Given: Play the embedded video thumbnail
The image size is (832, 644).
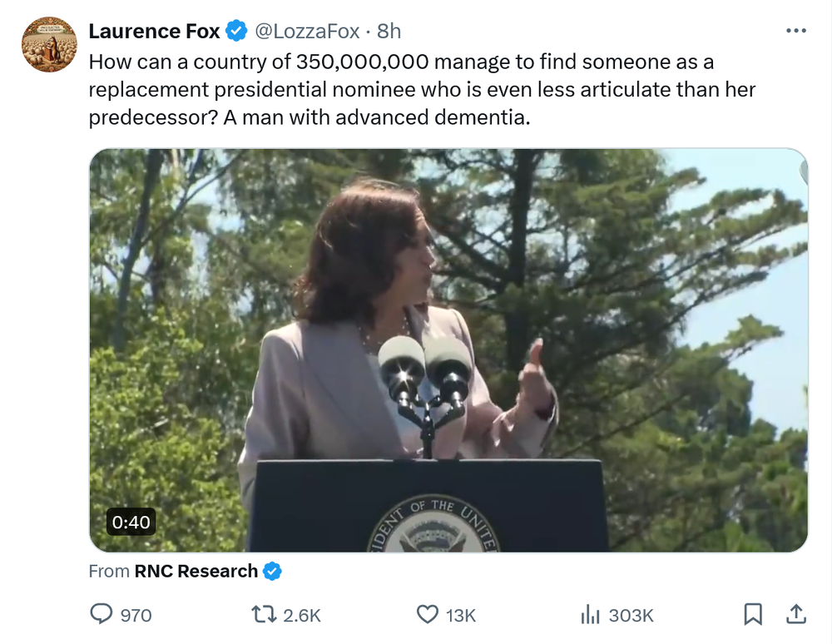Looking at the screenshot, I should 448,350.
